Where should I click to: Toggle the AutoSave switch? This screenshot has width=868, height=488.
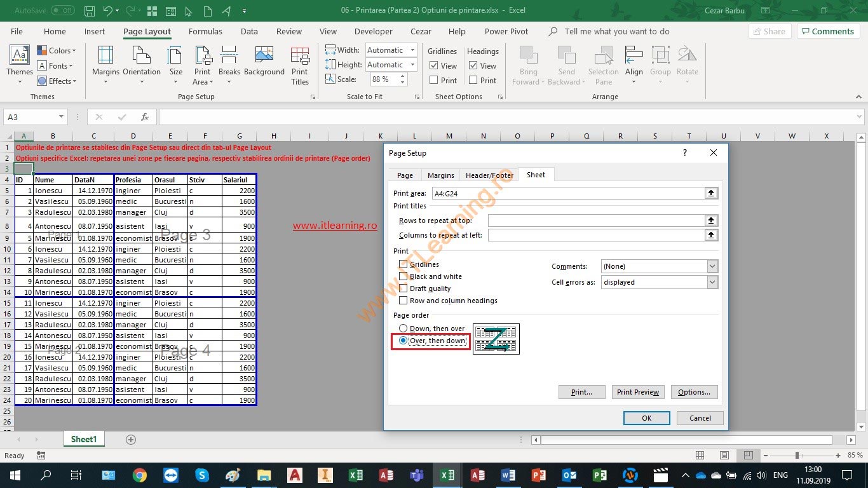(x=62, y=11)
